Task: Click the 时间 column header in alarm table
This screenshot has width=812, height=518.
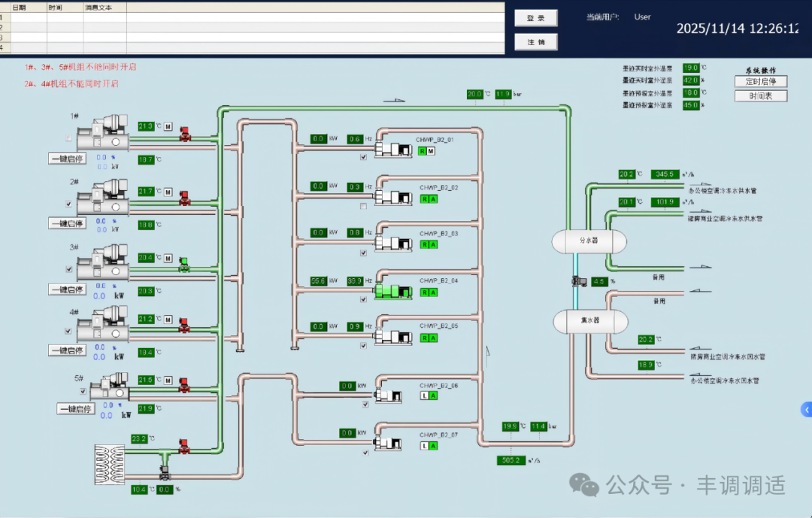Action: click(x=65, y=8)
